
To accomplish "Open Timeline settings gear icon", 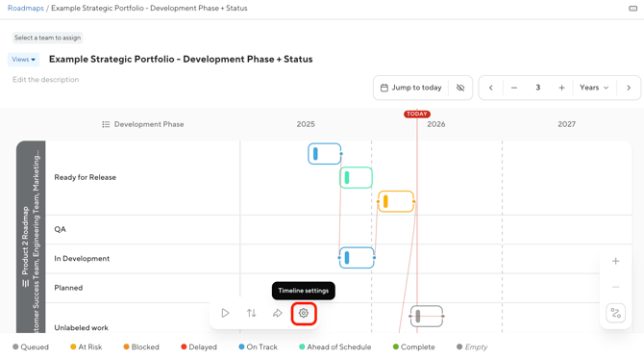I will tap(304, 314).
